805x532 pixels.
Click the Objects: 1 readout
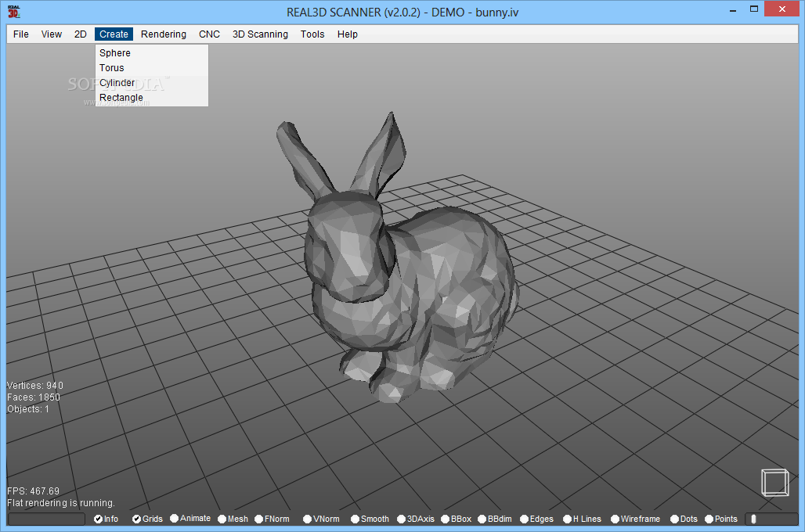point(27,409)
